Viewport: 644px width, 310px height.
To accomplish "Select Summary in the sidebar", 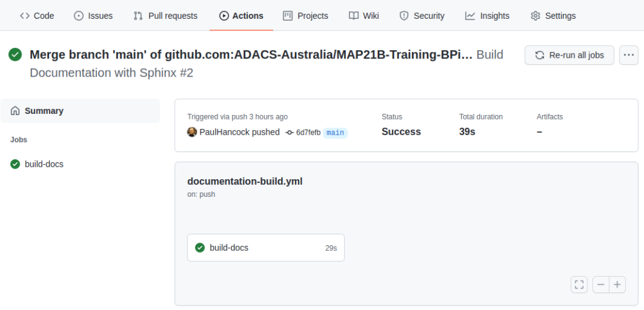I will coord(80,111).
